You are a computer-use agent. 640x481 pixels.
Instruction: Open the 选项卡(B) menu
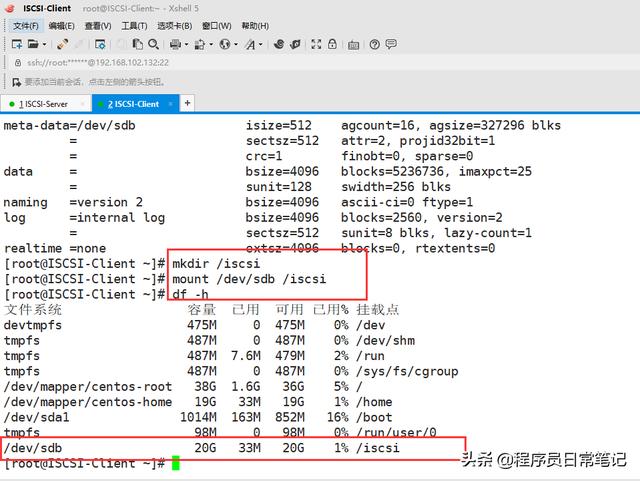point(175,26)
